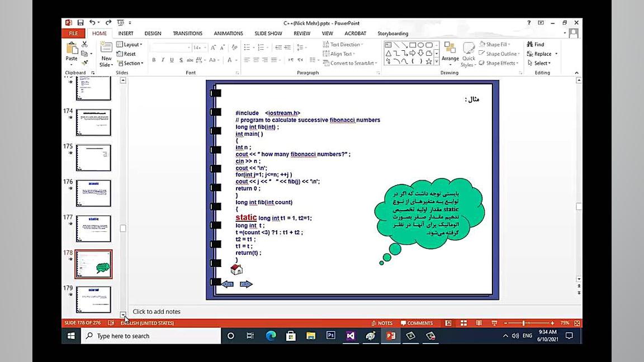Open the font size dropdown
This screenshot has width=644, height=362.
(x=205, y=47)
